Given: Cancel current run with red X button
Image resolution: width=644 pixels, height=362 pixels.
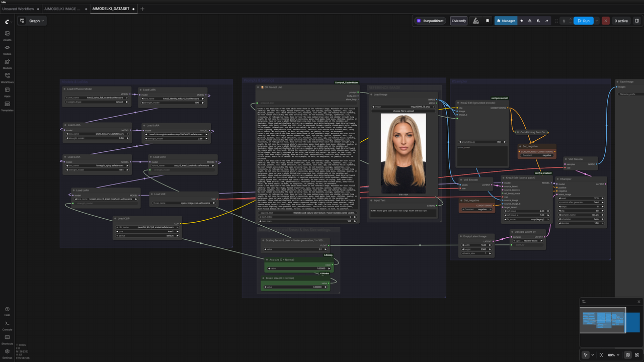Looking at the screenshot, I should tap(606, 21).
